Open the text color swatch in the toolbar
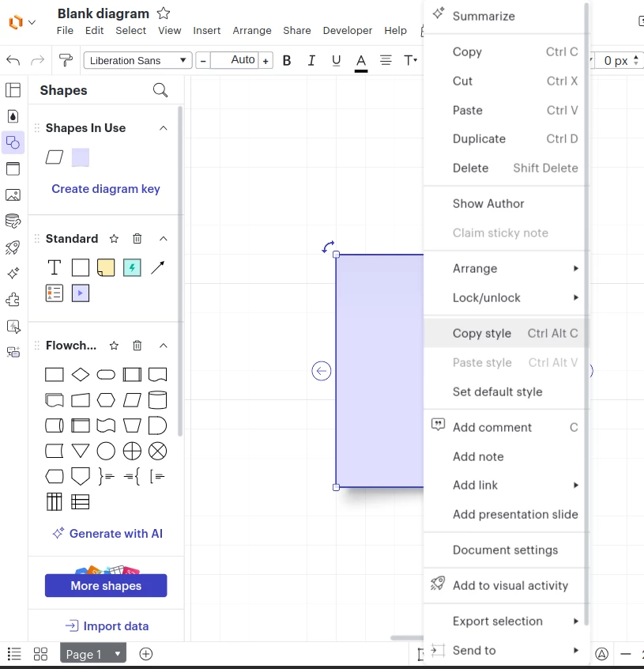This screenshot has width=644, height=669. tap(360, 60)
